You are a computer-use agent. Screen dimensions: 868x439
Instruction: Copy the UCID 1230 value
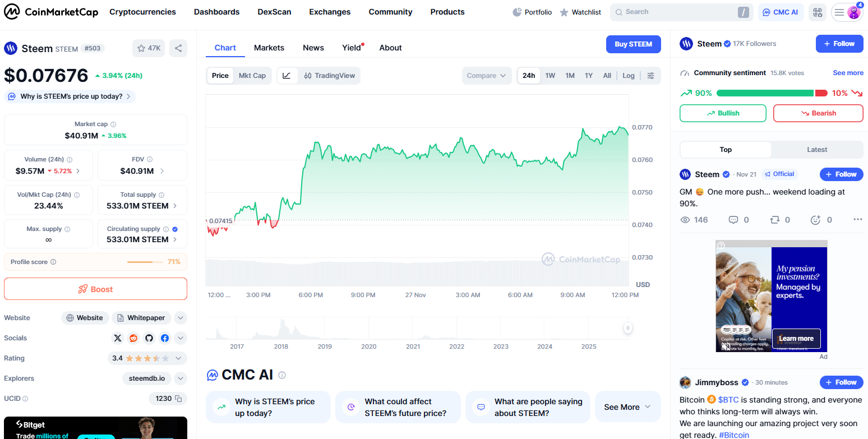click(178, 399)
